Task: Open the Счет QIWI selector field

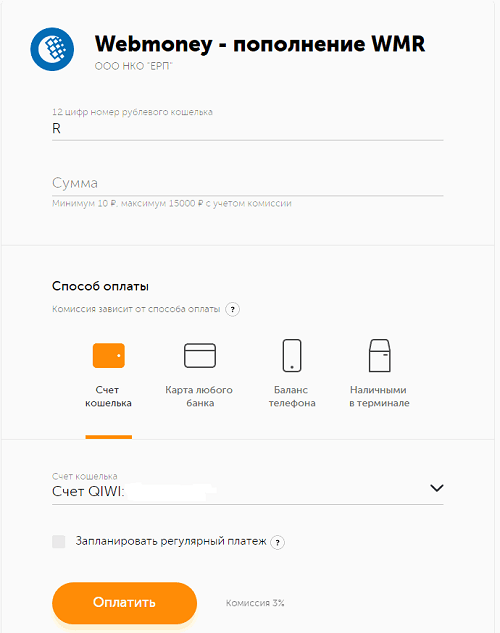Action: tap(247, 488)
